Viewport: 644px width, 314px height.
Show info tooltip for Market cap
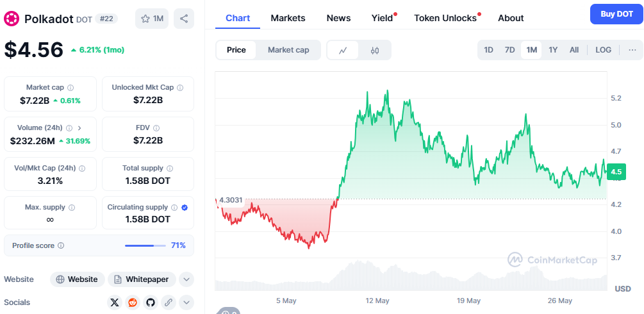point(70,88)
